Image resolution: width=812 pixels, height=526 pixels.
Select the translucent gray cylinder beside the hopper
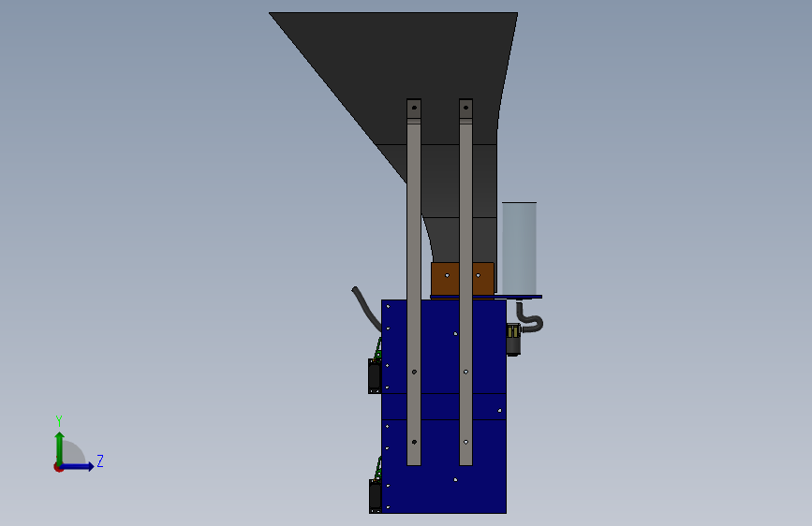pos(520,249)
